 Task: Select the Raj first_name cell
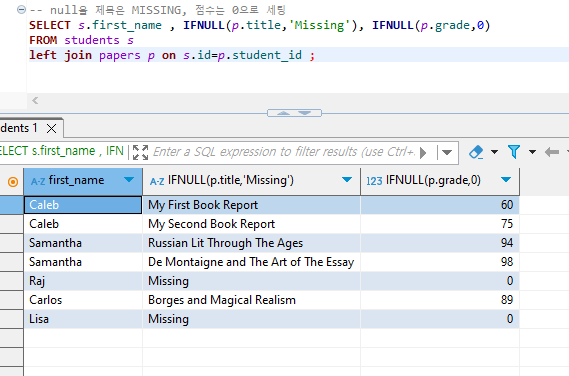[83, 281]
